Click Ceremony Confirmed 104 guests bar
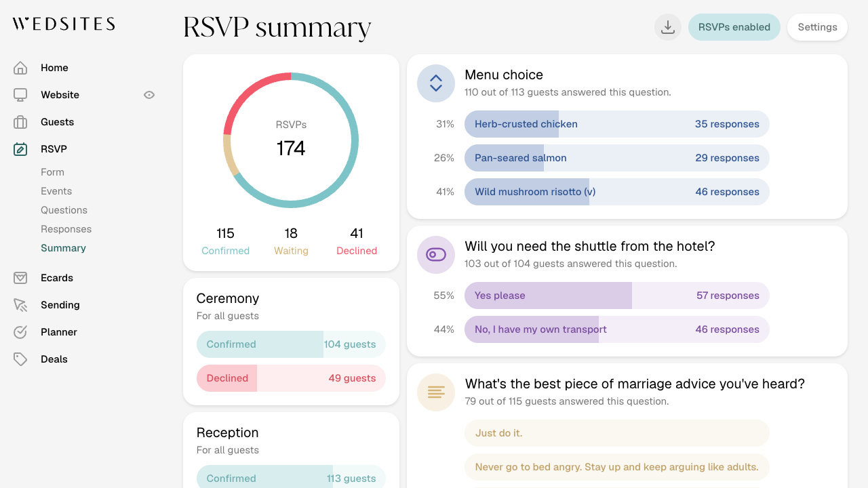Screen dimensions: 868x488 pyautogui.click(x=291, y=344)
